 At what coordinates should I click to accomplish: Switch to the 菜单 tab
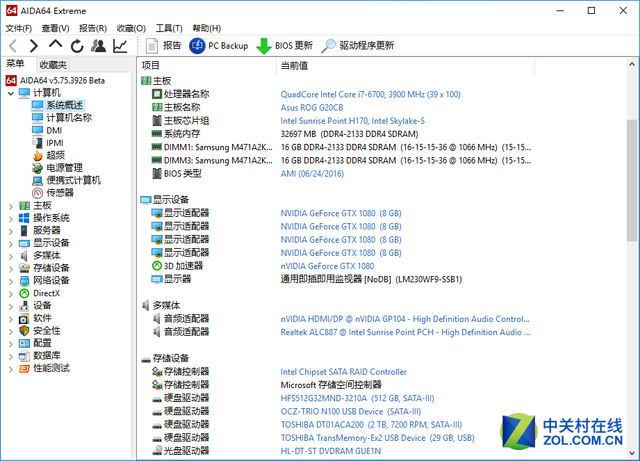tap(16, 64)
